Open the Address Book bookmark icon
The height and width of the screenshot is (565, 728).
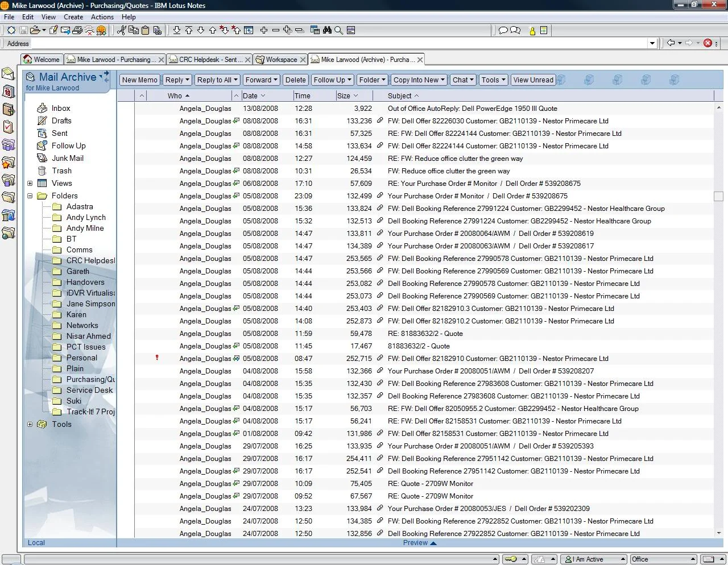click(8, 109)
